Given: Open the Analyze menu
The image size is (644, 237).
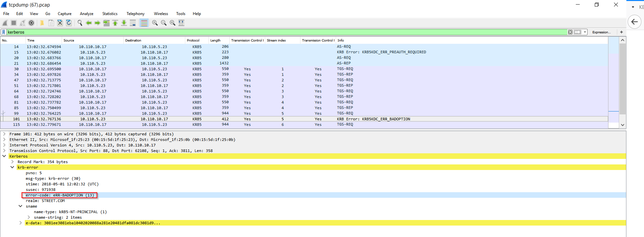Looking at the screenshot, I should [x=87, y=14].
